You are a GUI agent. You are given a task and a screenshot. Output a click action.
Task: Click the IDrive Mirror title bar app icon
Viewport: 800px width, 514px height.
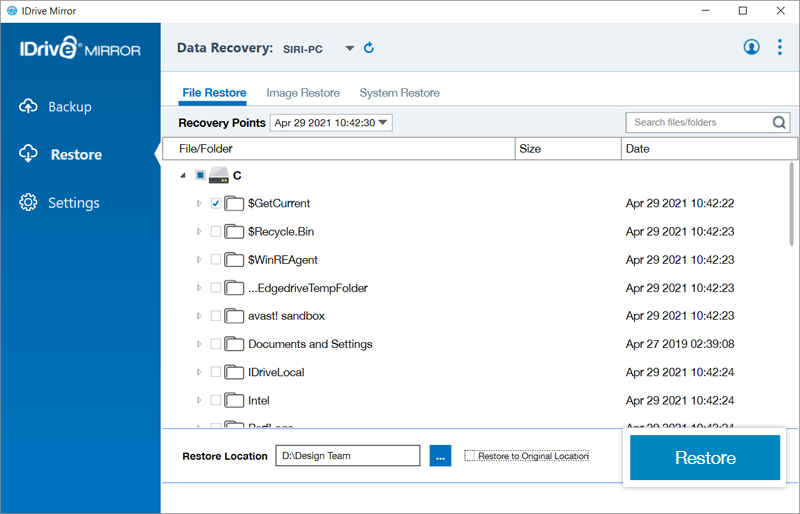[12, 11]
